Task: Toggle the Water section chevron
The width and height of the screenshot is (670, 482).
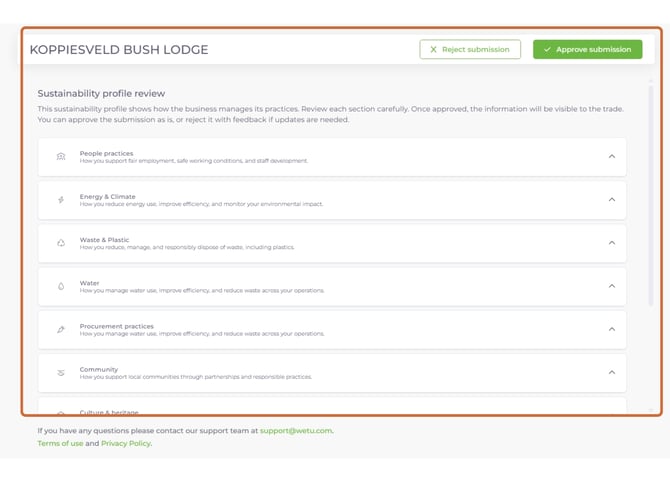Action: tap(612, 286)
